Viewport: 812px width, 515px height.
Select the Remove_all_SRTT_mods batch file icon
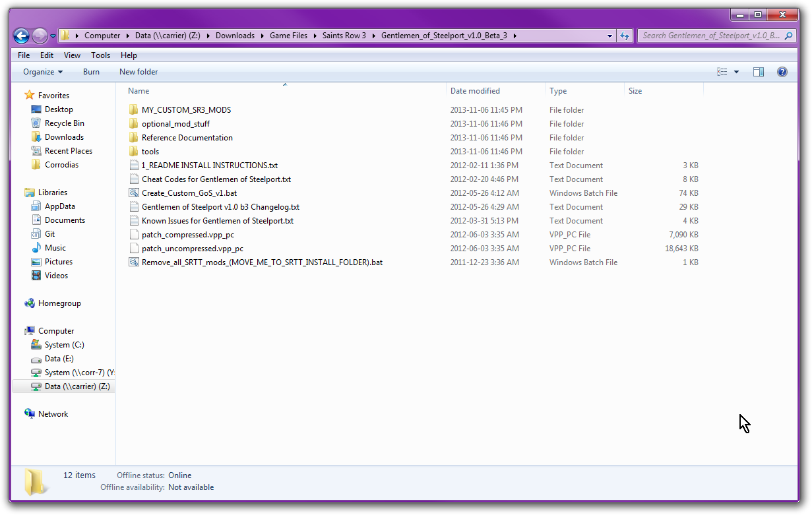click(x=134, y=262)
